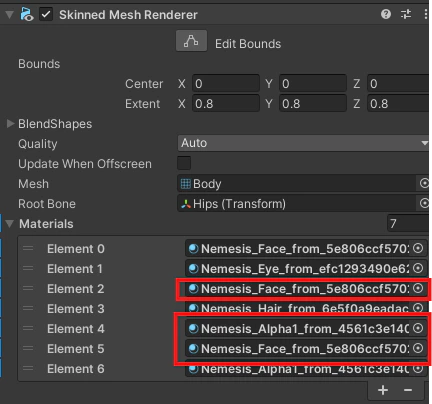Click the Element 3 label
The image size is (432, 404).
[x=76, y=309]
